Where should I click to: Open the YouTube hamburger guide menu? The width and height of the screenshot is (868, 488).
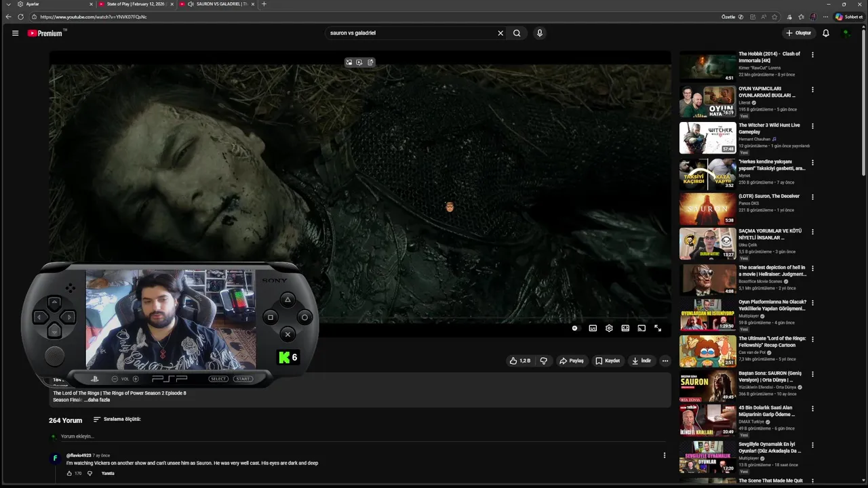(x=15, y=33)
